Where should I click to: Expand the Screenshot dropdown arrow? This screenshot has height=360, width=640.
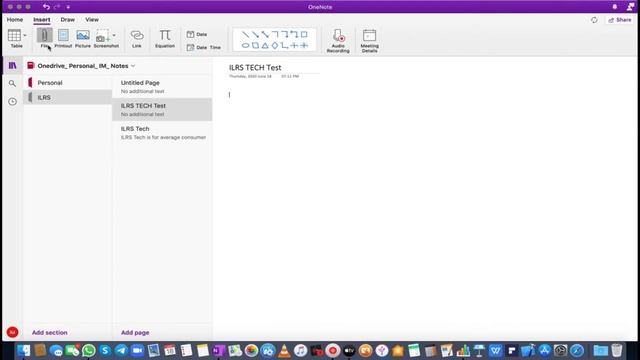pyautogui.click(x=114, y=36)
